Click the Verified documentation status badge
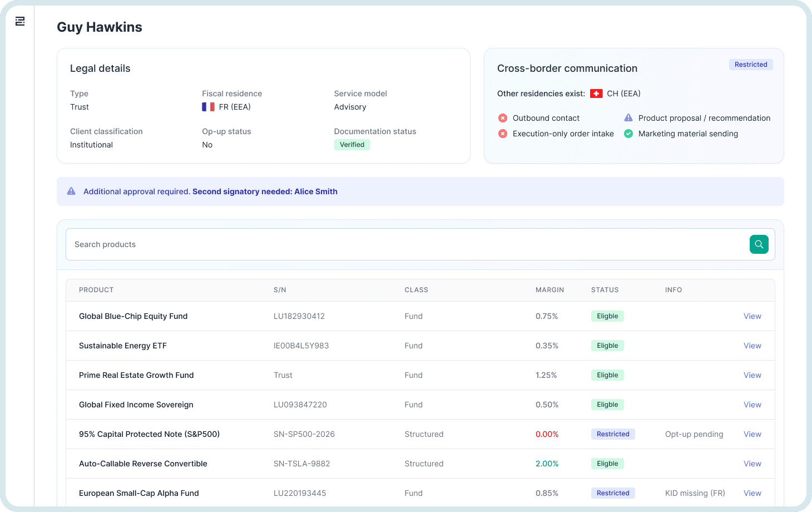Screen dimensions: 812x512 (352, 144)
